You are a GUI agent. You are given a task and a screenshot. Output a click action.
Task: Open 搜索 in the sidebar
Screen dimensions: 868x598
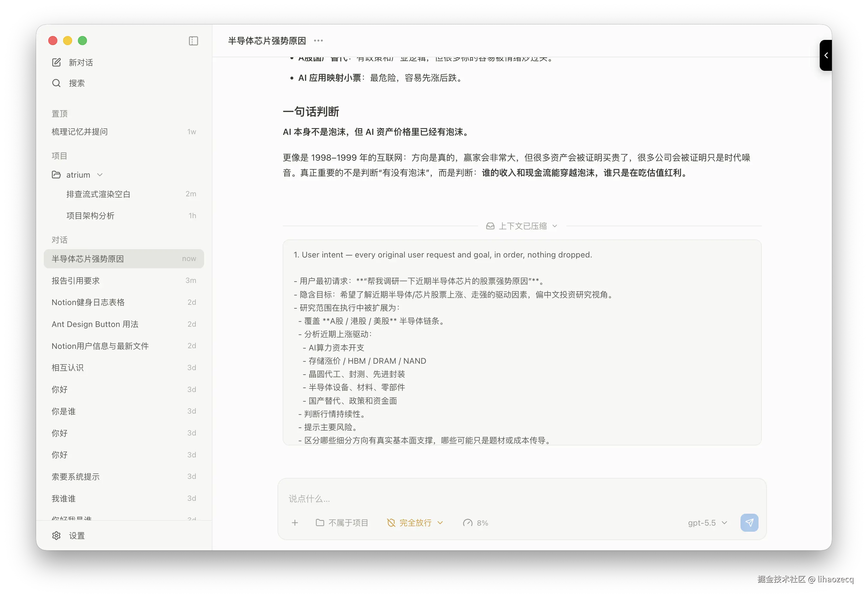pyautogui.click(x=68, y=83)
